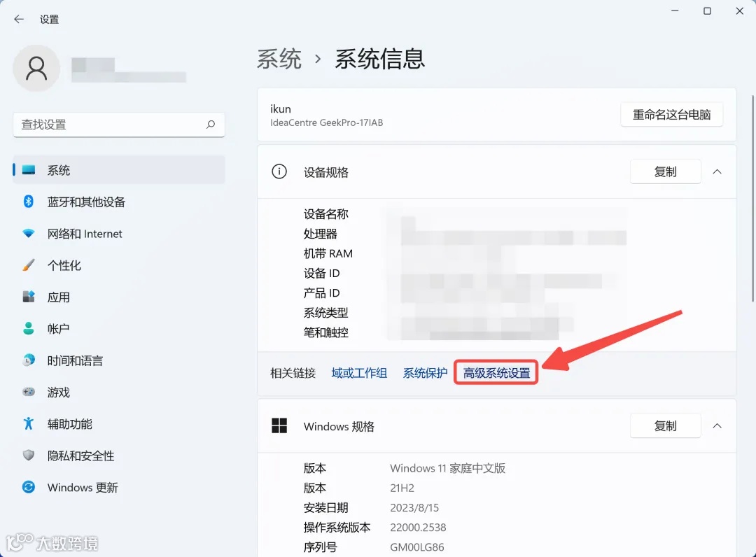Click the '笔和触控' label
The image size is (756, 557).
pos(326,332)
